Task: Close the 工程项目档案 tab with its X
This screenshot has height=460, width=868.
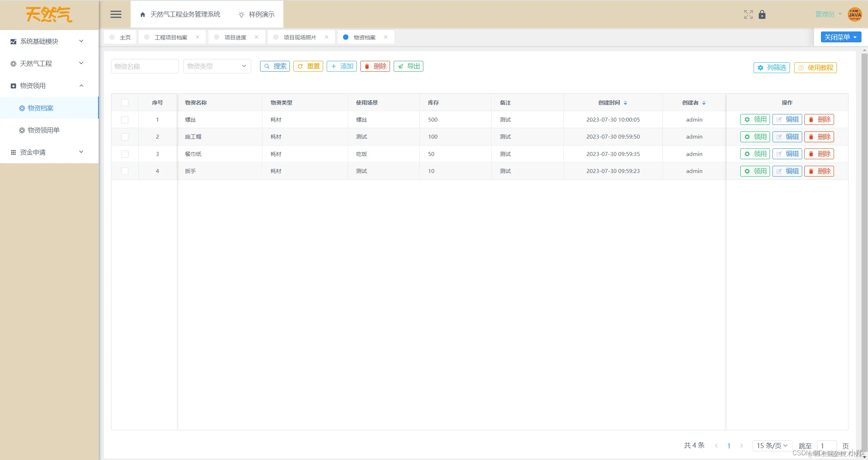Action: pos(198,37)
